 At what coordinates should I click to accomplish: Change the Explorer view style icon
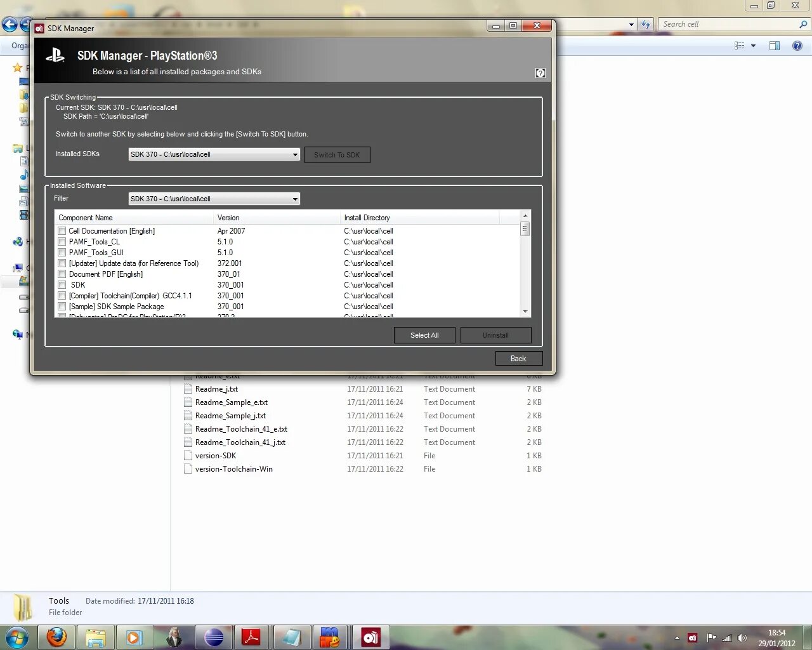pos(740,46)
